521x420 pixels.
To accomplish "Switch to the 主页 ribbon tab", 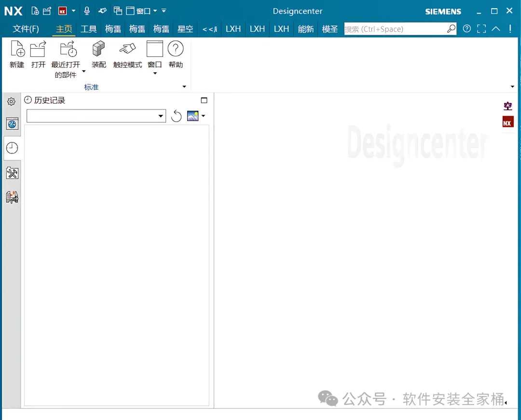I will point(64,29).
